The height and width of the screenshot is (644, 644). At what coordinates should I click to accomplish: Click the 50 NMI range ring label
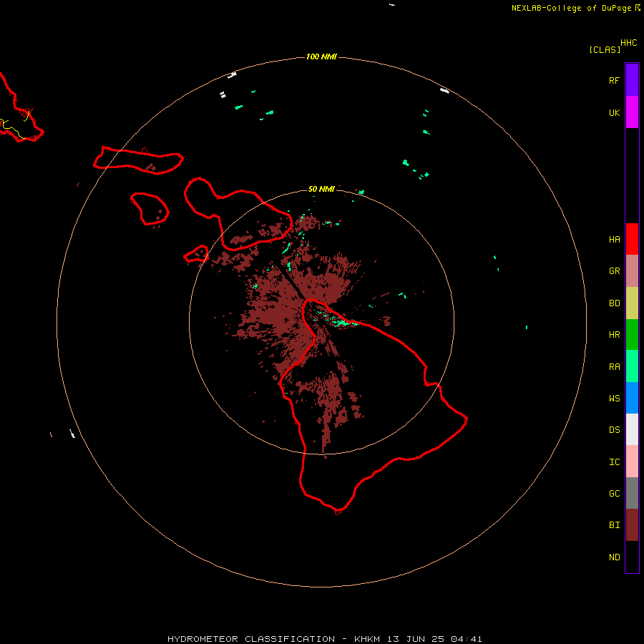tap(321, 190)
